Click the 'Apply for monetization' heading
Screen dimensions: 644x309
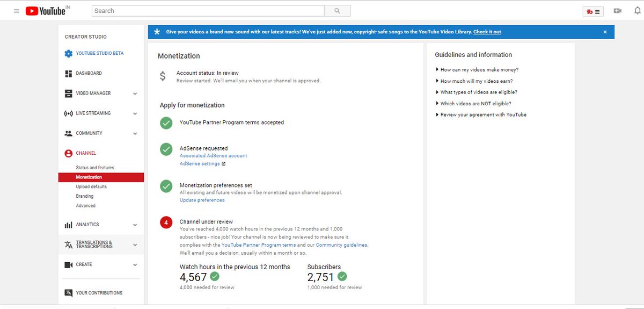[x=192, y=105]
